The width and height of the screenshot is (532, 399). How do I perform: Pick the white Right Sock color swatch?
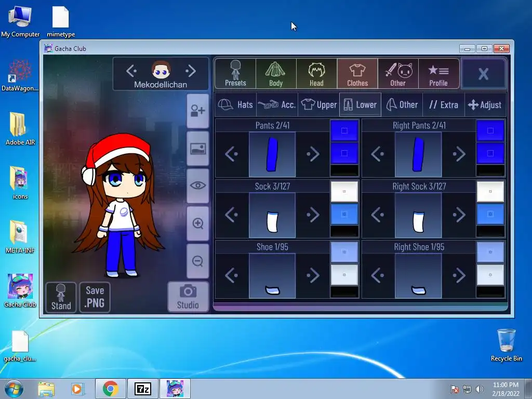click(490, 191)
